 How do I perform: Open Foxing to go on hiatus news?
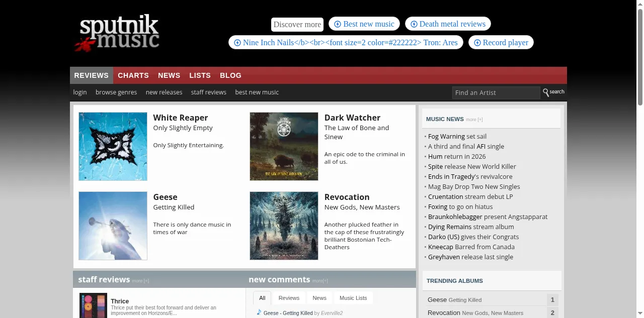click(x=460, y=206)
